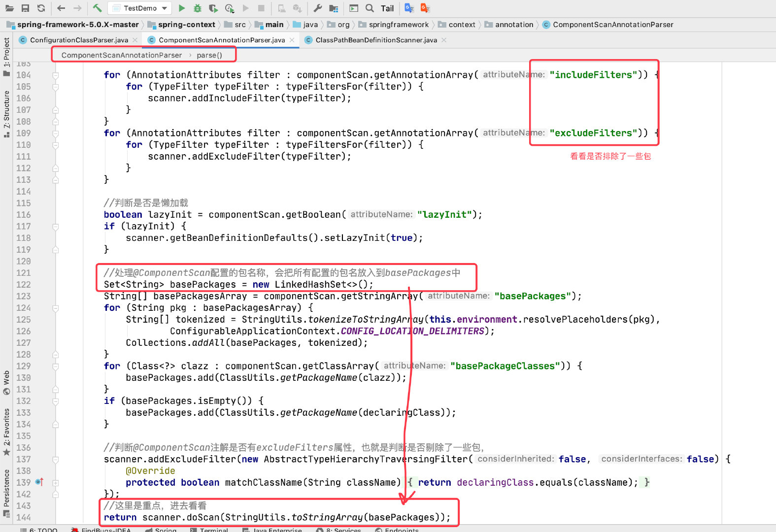Open the TestDemo run configuration dropdown
776x532 pixels.
click(140, 8)
